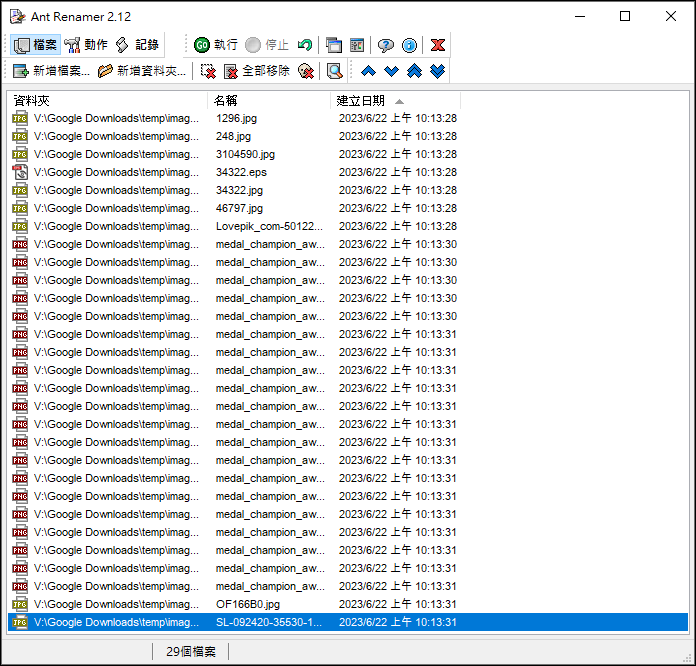
Task: Click 新增資料夾... to add folder
Action: click(142, 71)
